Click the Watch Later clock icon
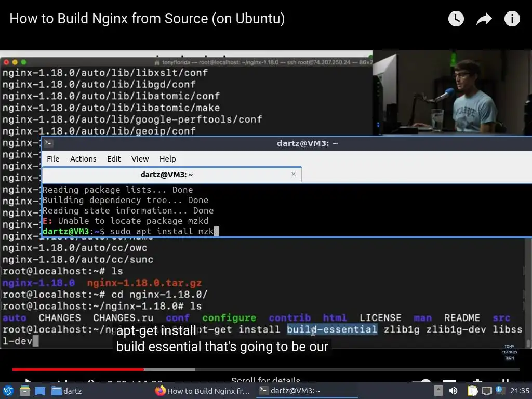 (456, 19)
